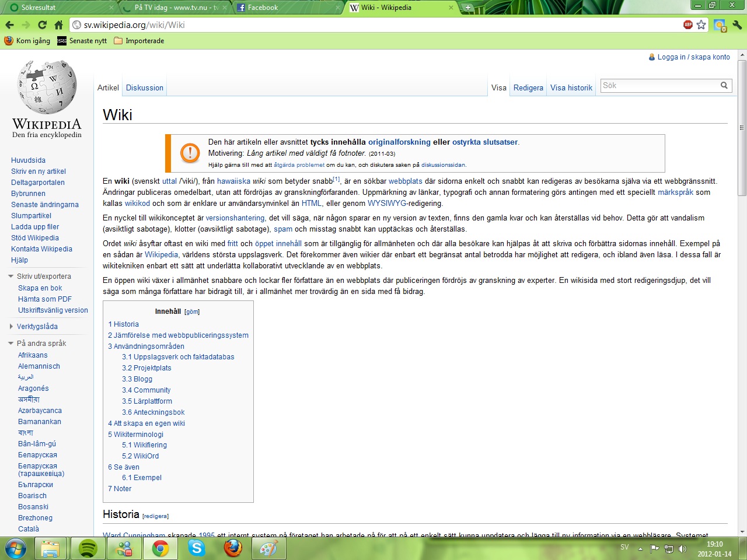
Task: Open Spotify from the taskbar
Action: point(88,548)
